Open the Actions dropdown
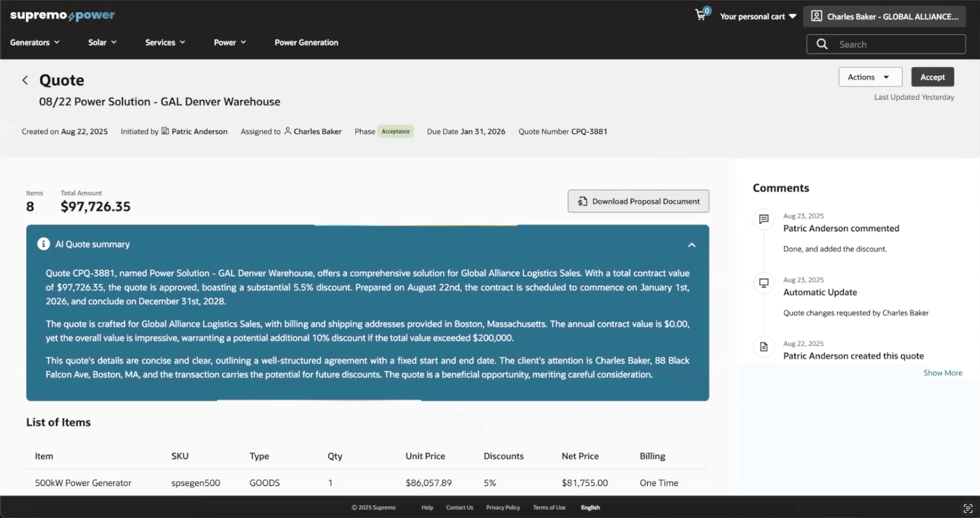 870,77
